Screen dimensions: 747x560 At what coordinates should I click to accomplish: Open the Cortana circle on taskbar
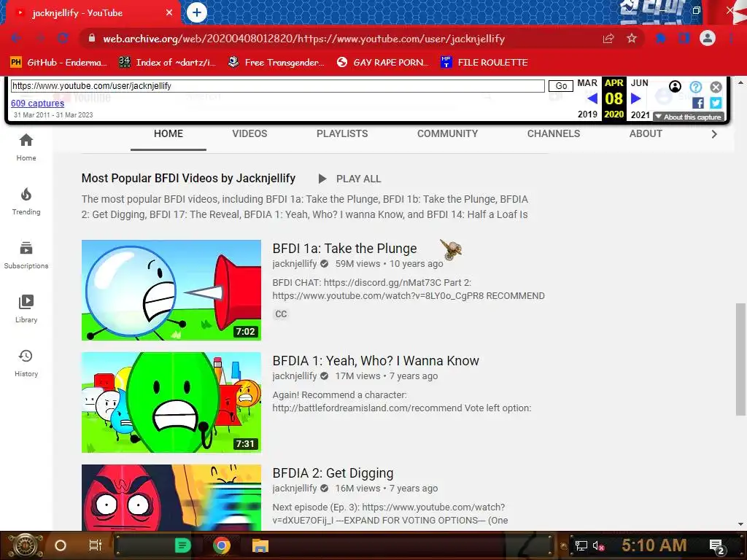pyautogui.click(x=61, y=545)
